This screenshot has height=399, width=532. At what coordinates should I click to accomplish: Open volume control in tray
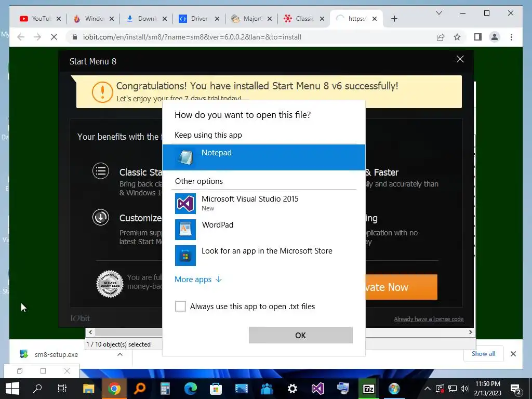click(465, 389)
